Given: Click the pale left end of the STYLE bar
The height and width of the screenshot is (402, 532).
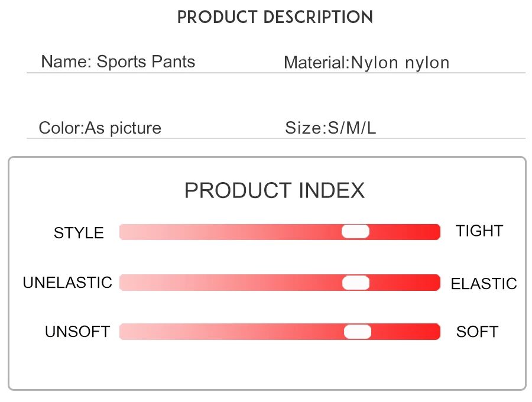Looking at the screenshot, I should click(127, 232).
